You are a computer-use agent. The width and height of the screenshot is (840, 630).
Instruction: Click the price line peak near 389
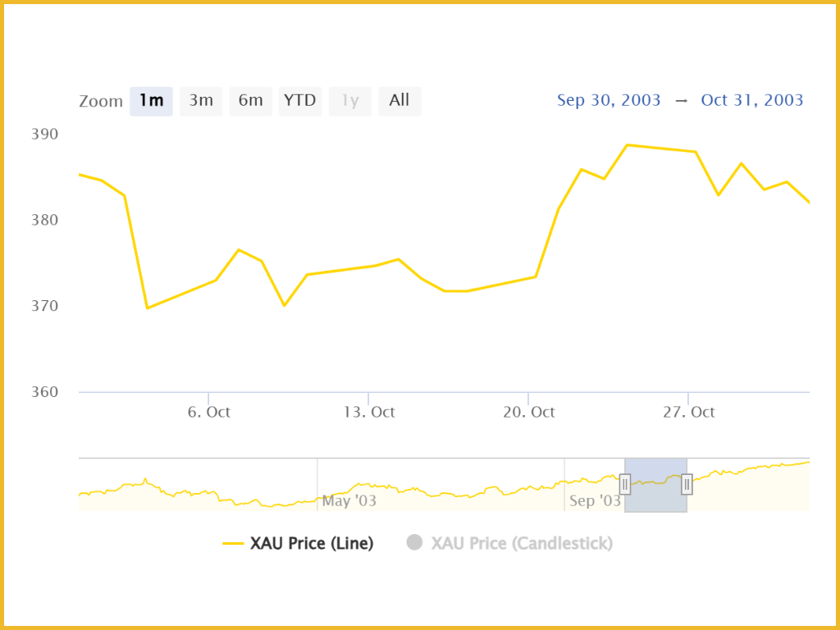pyautogui.click(x=628, y=145)
